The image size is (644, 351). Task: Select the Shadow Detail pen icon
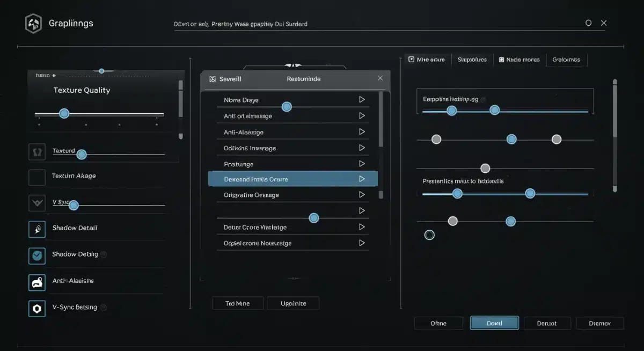[37, 229]
